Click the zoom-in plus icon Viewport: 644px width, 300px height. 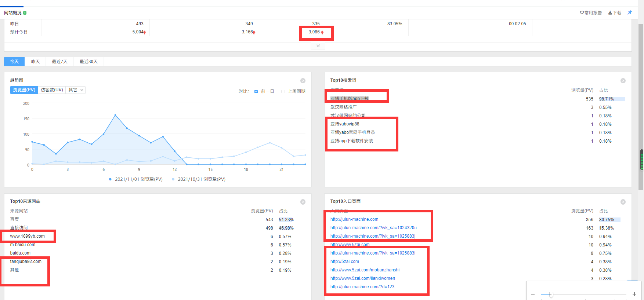point(634,294)
